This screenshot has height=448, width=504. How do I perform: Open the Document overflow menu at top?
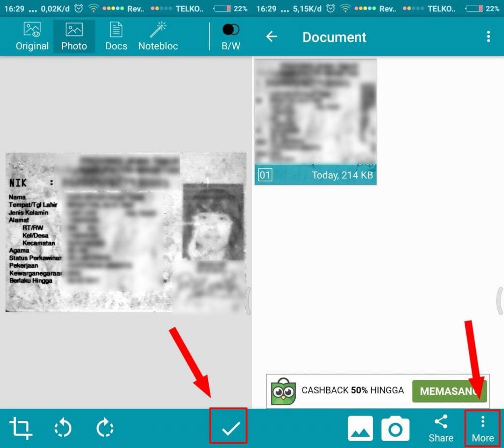pyautogui.click(x=488, y=36)
